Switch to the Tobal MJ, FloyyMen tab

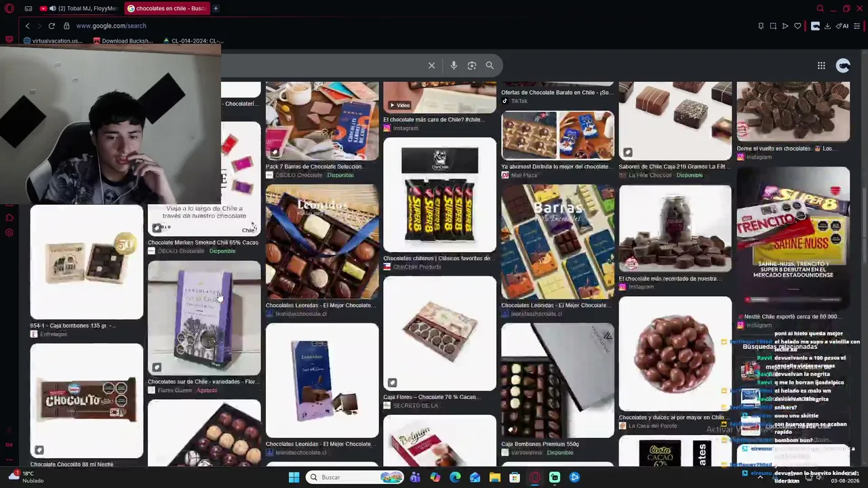tap(78, 8)
